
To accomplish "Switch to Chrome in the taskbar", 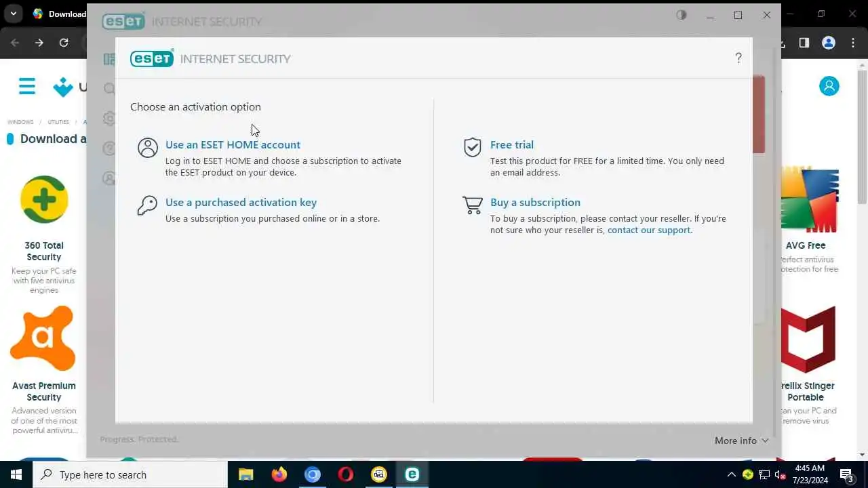I will coord(313,474).
